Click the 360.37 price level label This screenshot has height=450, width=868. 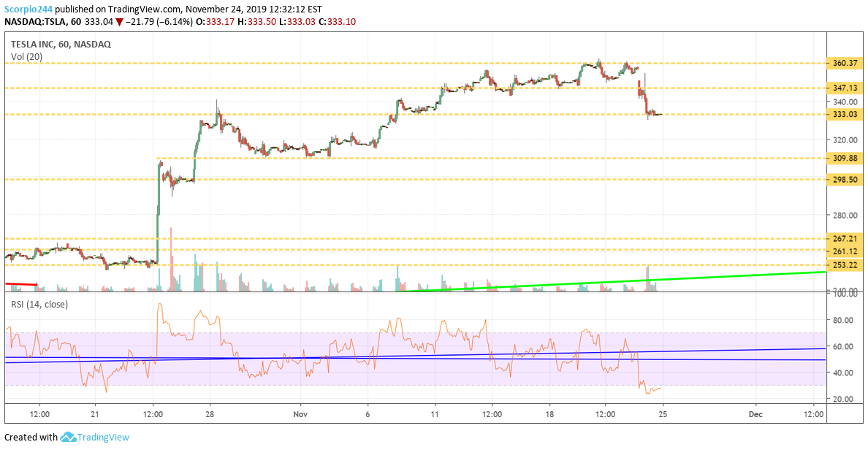pos(845,63)
